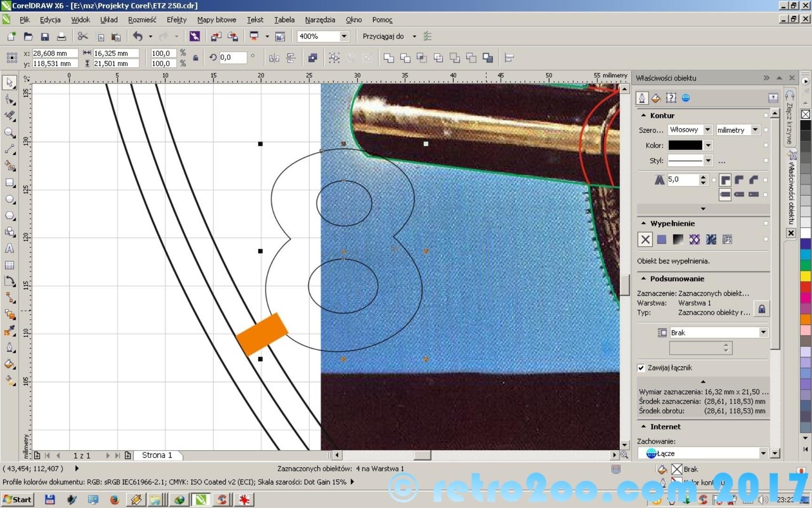Open the Mapy bitowe menu
The height and width of the screenshot is (508, 812).
click(x=216, y=20)
